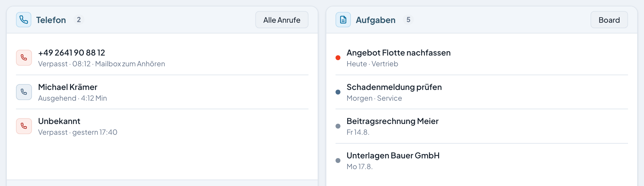The height and width of the screenshot is (186, 644).
Task: Open task Unterlagen Bauer GmbH
Action: tap(393, 156)
